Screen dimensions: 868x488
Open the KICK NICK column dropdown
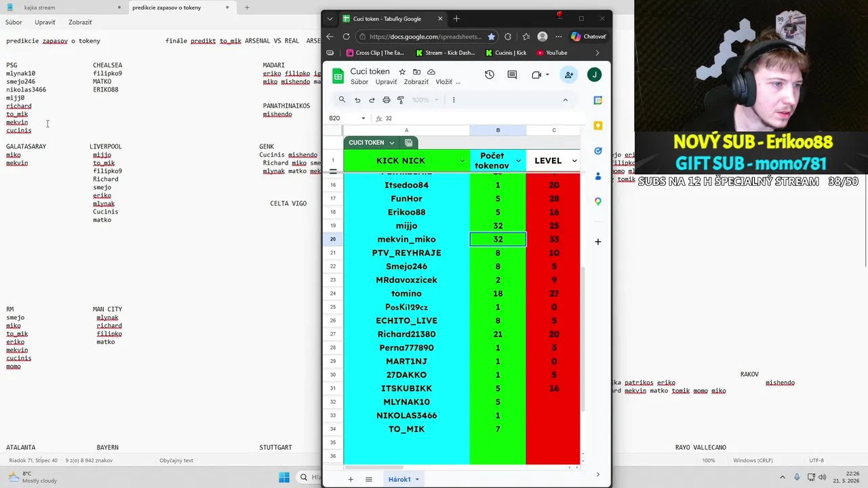tap(462, 161)
